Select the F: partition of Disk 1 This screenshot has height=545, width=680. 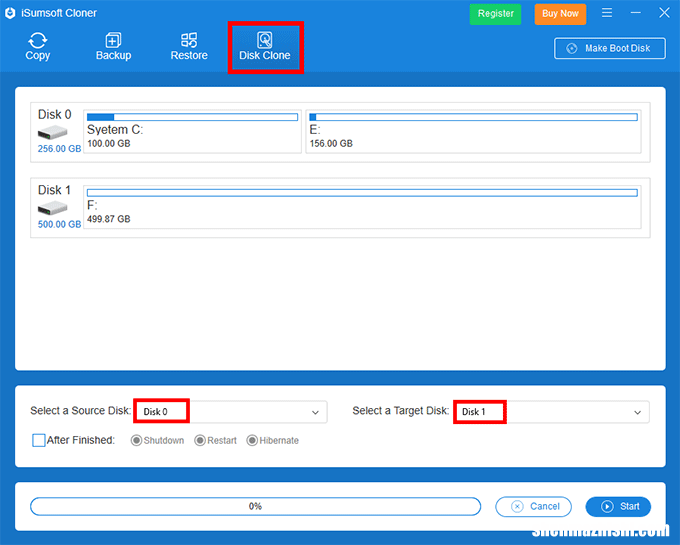pos(362,207)
